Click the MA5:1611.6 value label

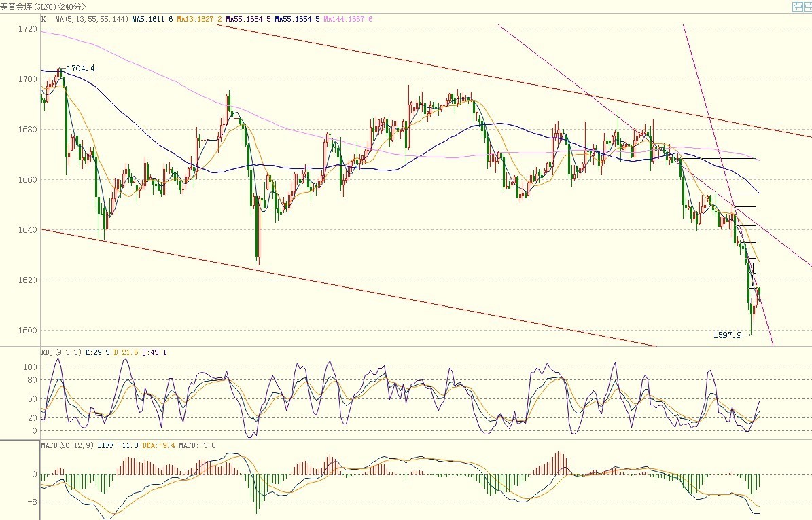click(152, 19)
